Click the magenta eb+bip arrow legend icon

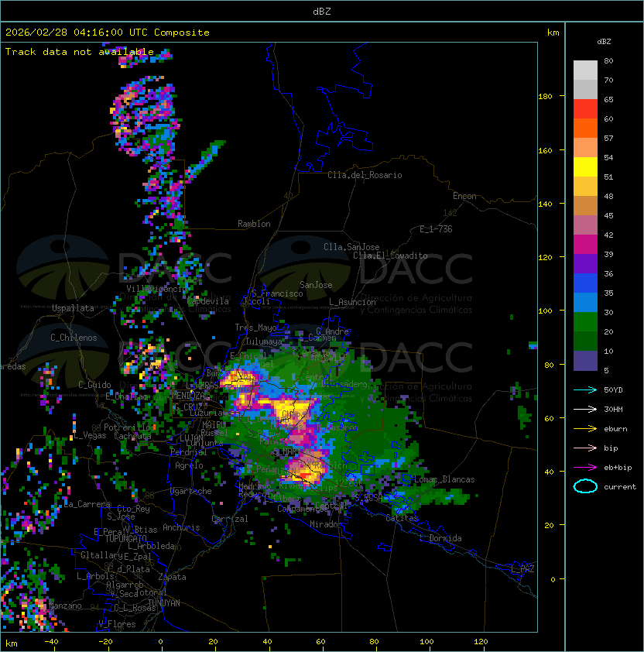pyautogui.click(x=585, y=468)
